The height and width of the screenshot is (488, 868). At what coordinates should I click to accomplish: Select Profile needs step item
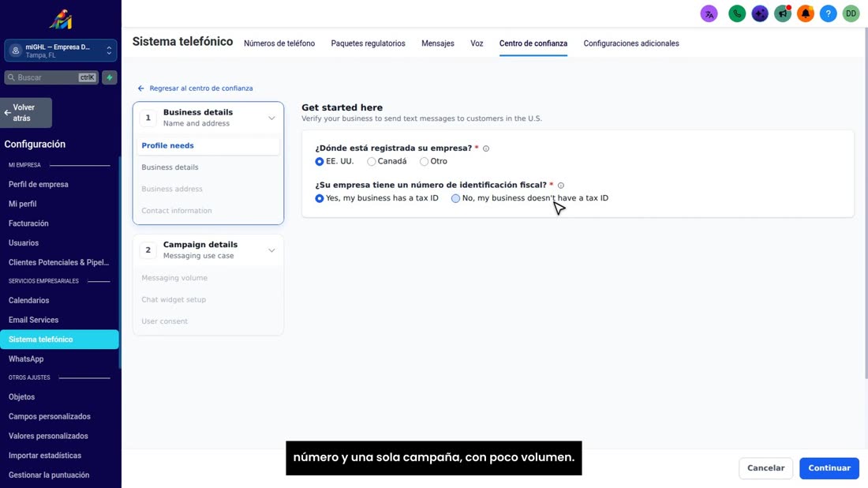[208, 145]
